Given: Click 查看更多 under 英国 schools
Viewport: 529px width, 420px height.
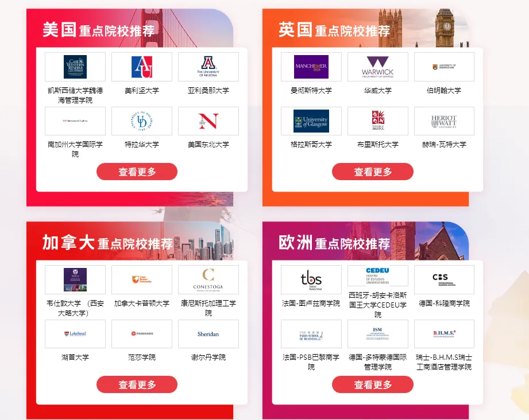Looking at the screenshot, I should 372,172.
